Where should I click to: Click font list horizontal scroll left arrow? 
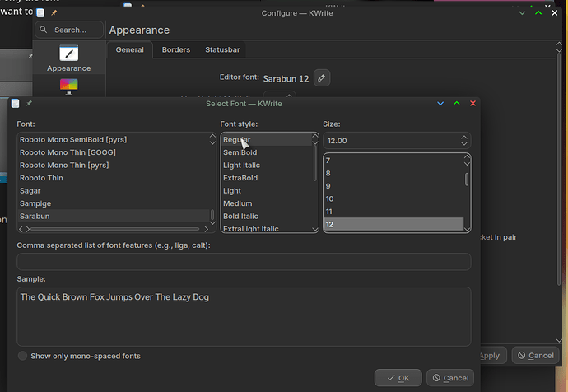[x=21, y=229]
